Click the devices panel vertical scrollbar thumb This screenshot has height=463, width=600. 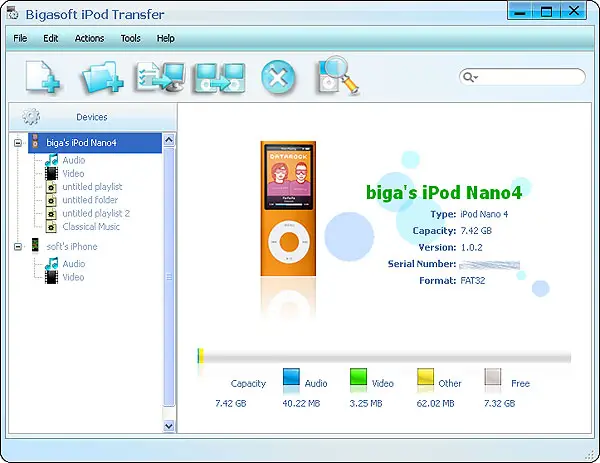click(x=169, y=276)
